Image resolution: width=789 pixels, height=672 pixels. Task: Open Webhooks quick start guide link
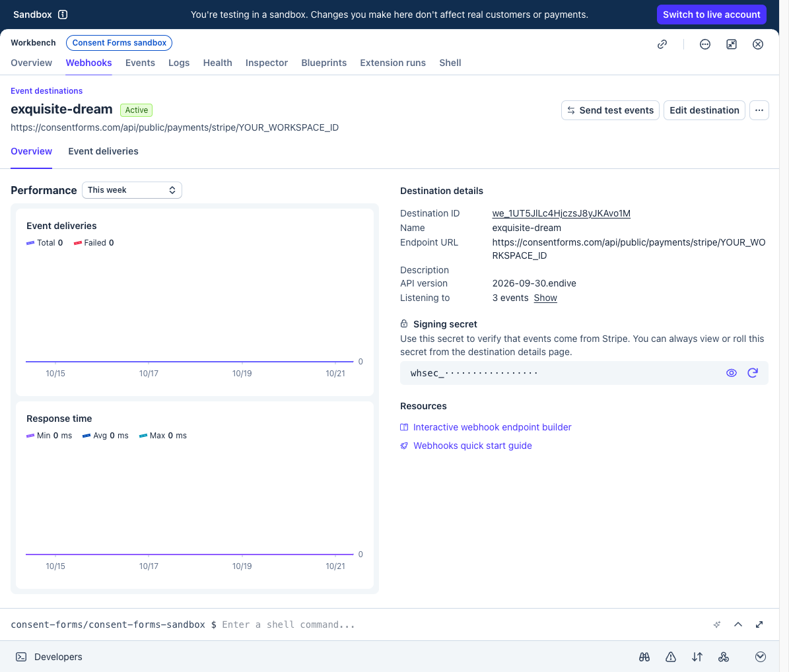[473, 446]
